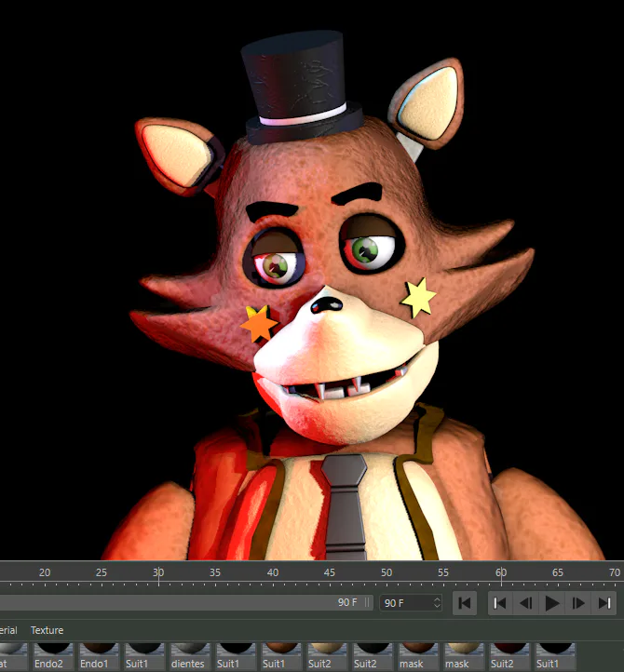Select the cream-colored mask material
The width and height of the screenshot is (624, 672).
point(464,656)
